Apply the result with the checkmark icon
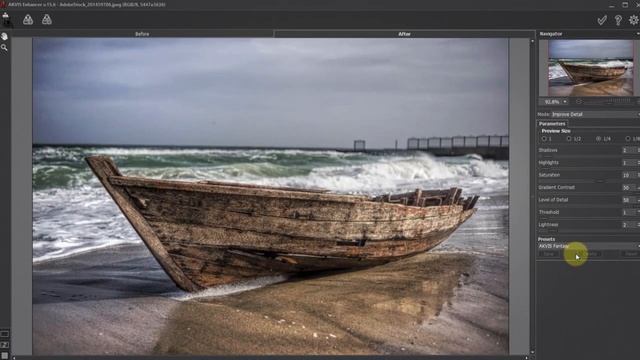Screen dimensions: 640x360 (602, 20)
